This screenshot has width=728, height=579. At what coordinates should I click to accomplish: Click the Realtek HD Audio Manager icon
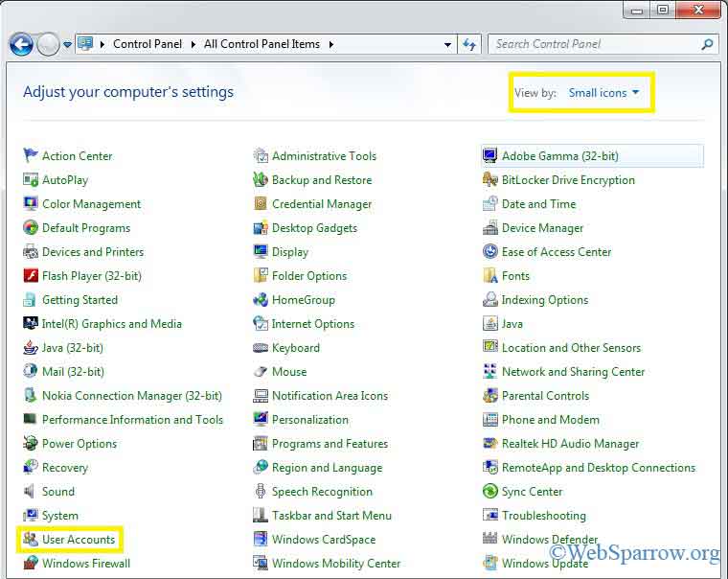(490, 443)
